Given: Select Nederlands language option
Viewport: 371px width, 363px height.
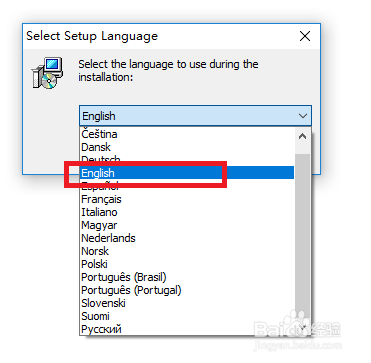Looking at the screenshot, I should (187, 238).
